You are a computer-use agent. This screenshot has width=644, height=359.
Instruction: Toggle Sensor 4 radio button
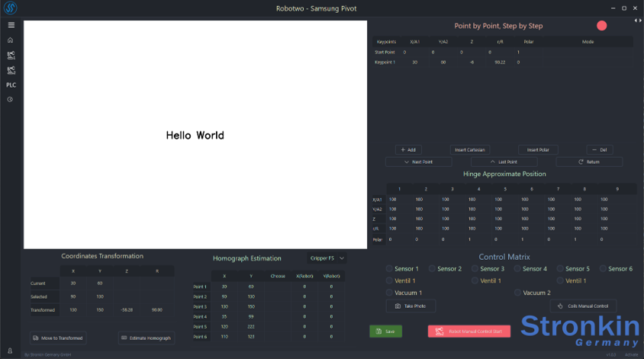pyautogui.click(x=517, y=269)
